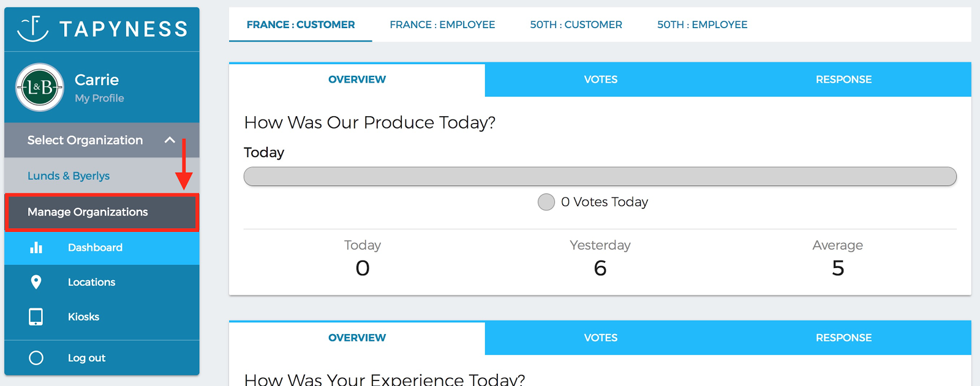The image size is (980, 386).
Task: Click the Kiosks tablet icon
Action: [36, 317]
